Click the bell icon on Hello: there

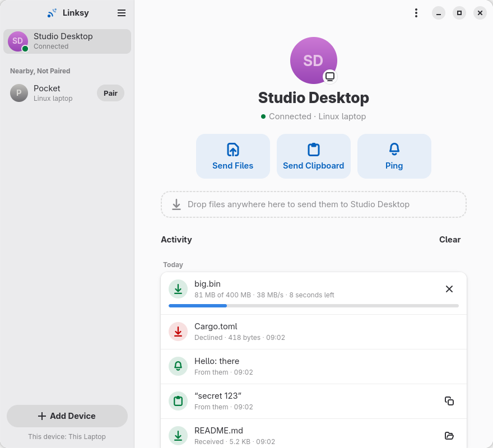(178, 366)
